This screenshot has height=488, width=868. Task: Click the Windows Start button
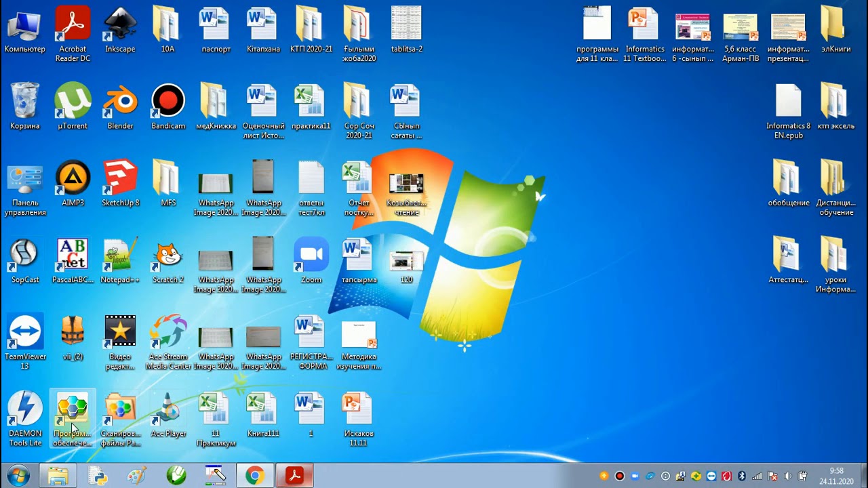[18, 476]
